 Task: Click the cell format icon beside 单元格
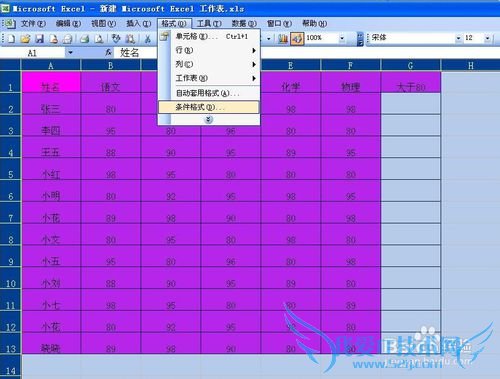(x=164, y=36)
